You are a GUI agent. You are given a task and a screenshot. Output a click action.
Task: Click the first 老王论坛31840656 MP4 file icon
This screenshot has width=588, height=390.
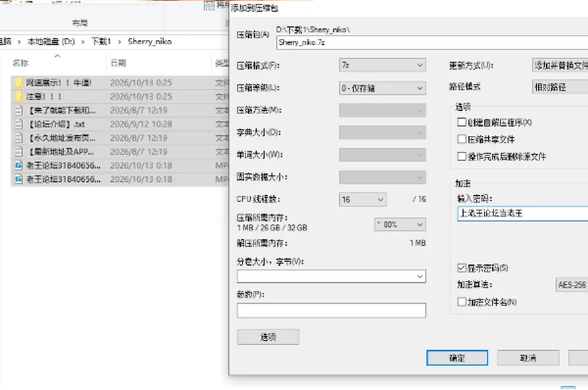[x=18, y=165]
